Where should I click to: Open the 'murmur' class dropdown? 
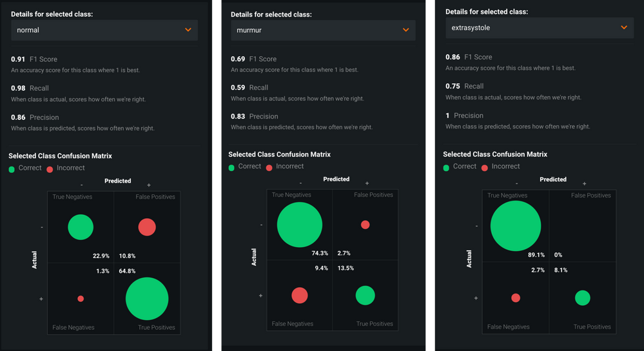(323, 30)
